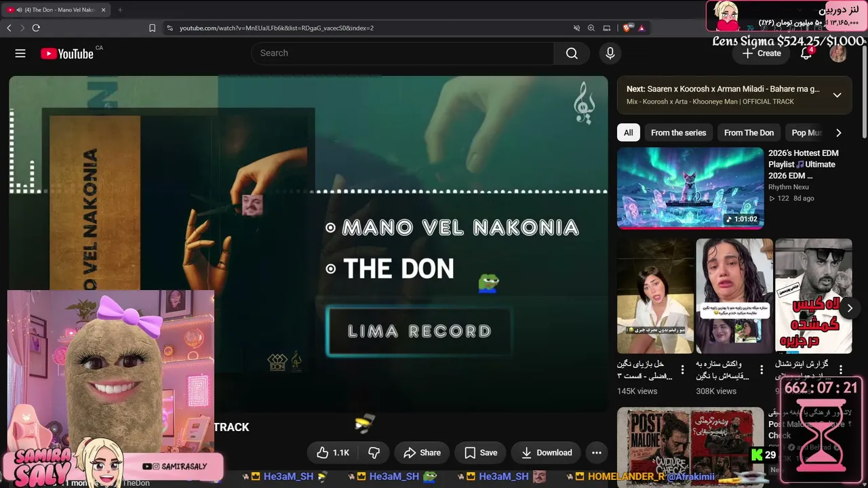The height and width of the screenshot is (488, 868).
Task: Open options for the 308K views short
Action: pos(762,370)
